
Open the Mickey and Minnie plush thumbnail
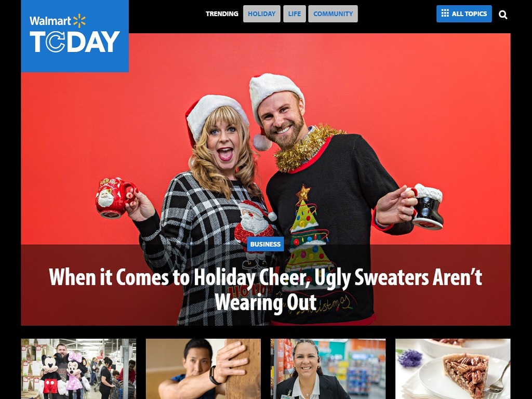(78, 369)
